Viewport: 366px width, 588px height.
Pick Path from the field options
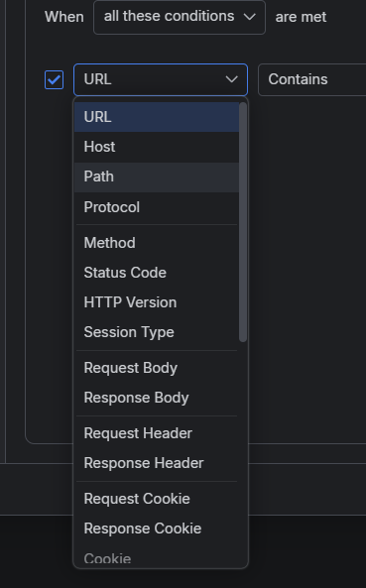157,177
